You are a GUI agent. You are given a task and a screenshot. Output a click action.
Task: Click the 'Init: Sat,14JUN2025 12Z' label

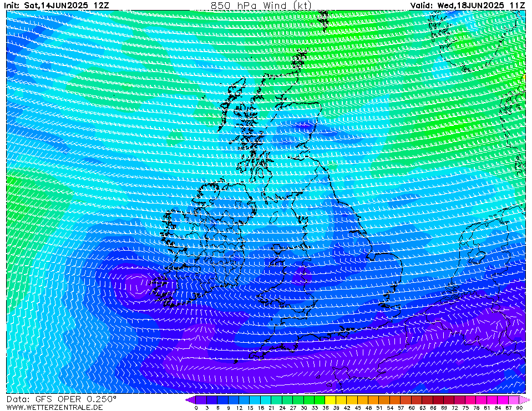57,6
